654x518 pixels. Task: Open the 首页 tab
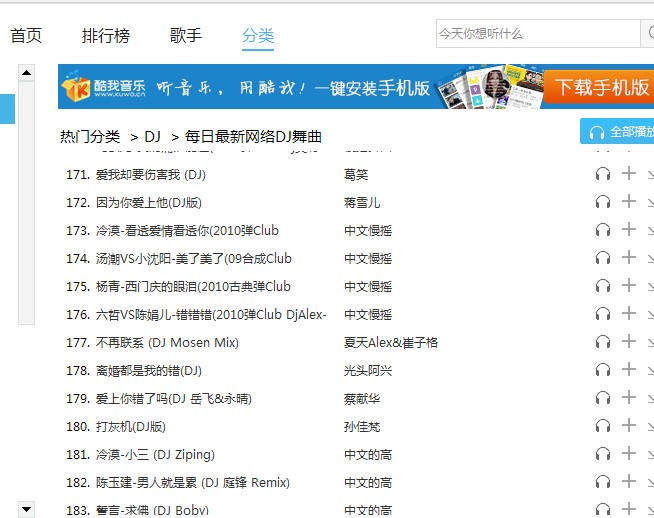point(26,36)
